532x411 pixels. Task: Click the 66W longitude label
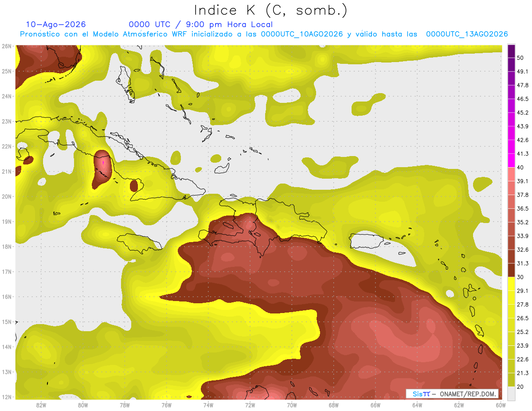click(375, 405)
